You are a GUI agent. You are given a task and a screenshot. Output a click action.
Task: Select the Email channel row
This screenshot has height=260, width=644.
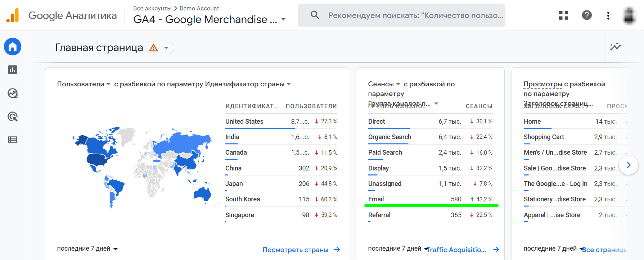pos(430,199)
